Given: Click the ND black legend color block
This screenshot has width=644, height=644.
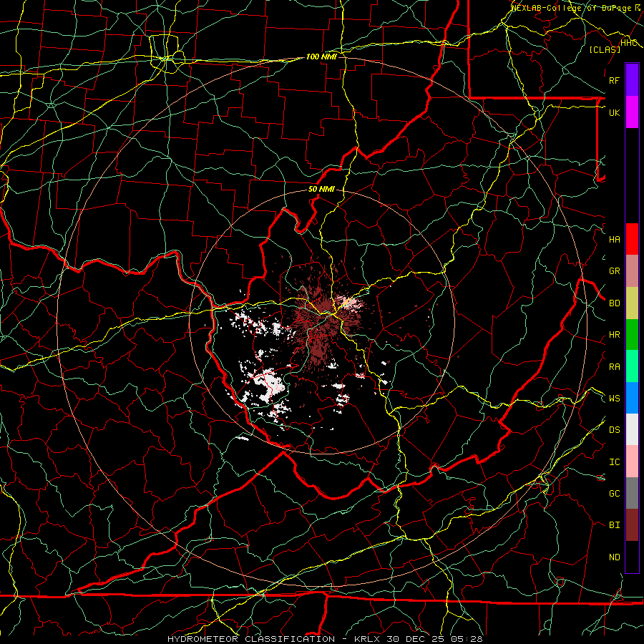Looking at the screenshot, I should (x=632, y=557).
